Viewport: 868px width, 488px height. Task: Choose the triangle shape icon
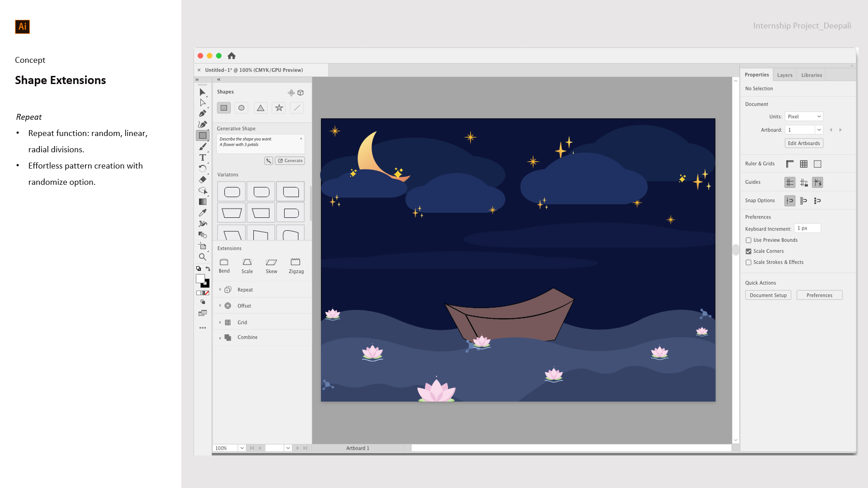coord(260,108)
